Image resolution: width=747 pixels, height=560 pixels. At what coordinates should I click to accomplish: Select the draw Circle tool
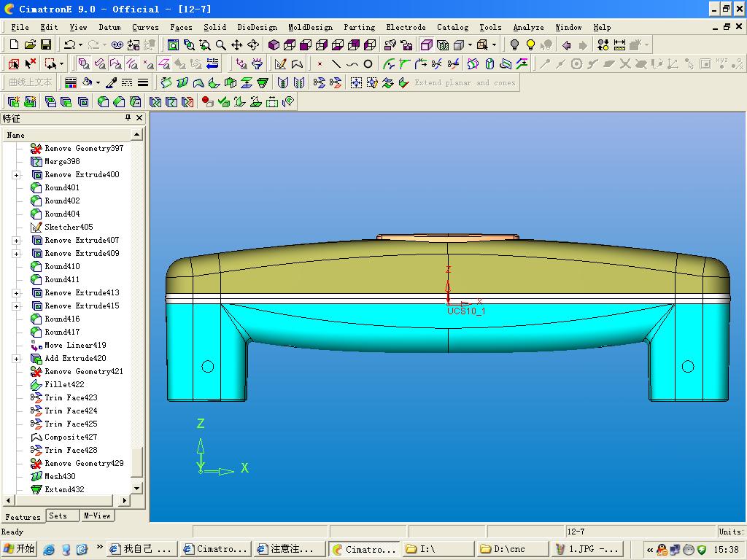point(368,64)
